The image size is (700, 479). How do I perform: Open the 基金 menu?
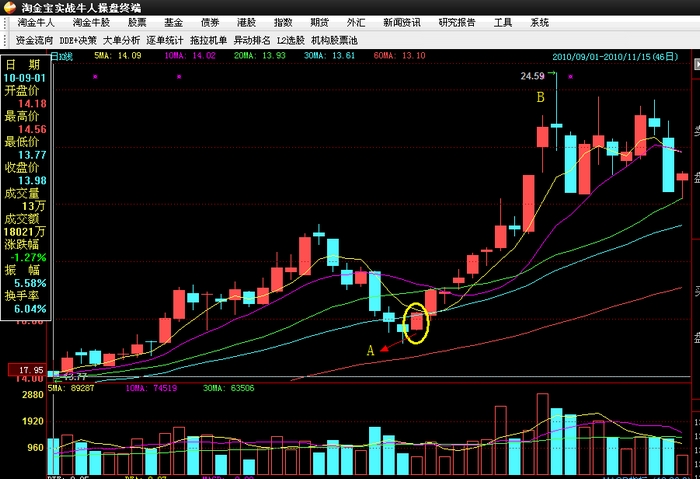point(174,22)
